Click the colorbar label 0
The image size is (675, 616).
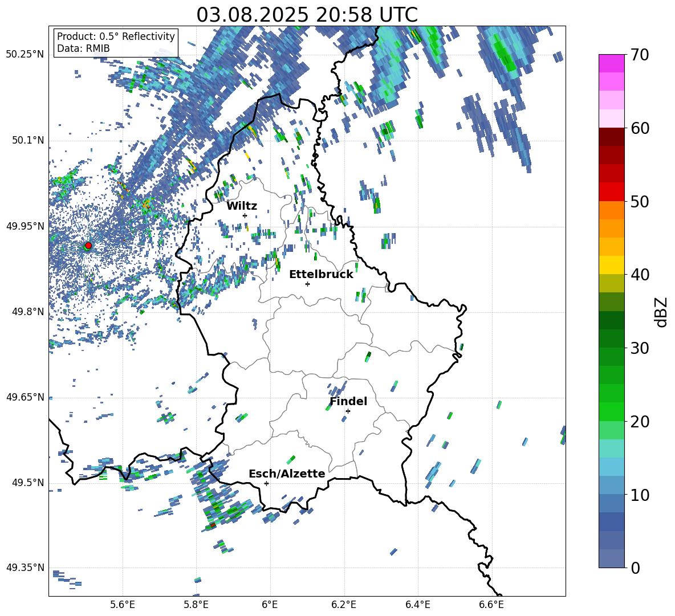point(635,568)
